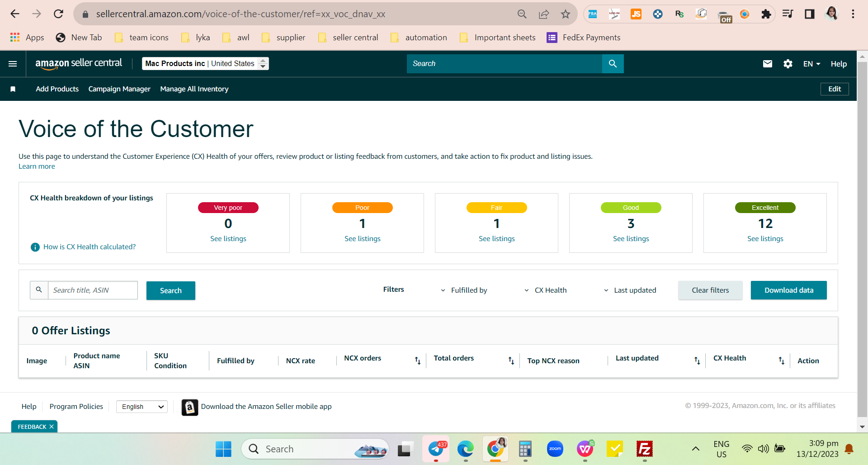Click Help in the top header
This screenshot has width=868, height=465.
(x=839, y=64)
